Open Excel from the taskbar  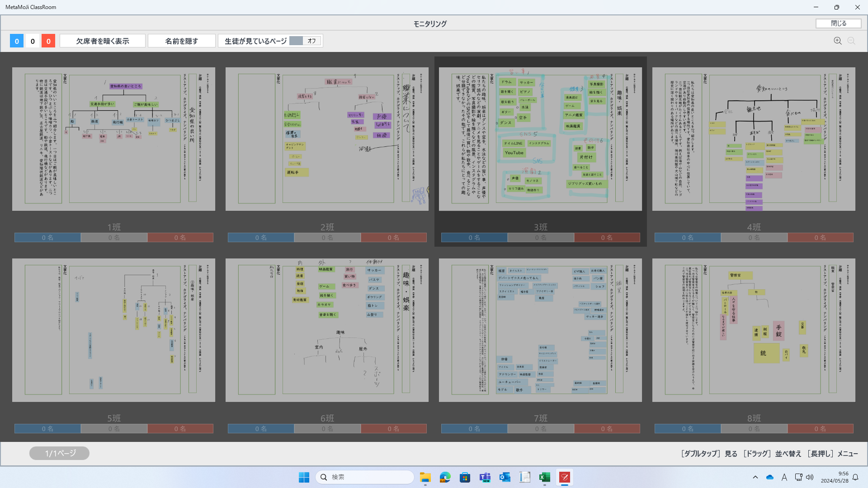click(544, 477)
